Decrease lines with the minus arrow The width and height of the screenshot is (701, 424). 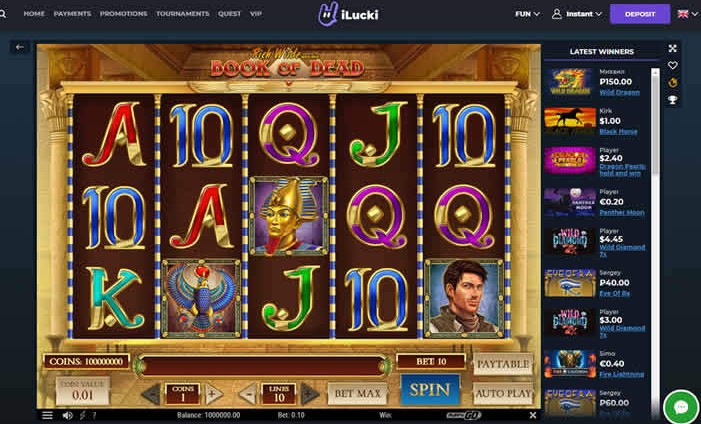tap(248, 394)
